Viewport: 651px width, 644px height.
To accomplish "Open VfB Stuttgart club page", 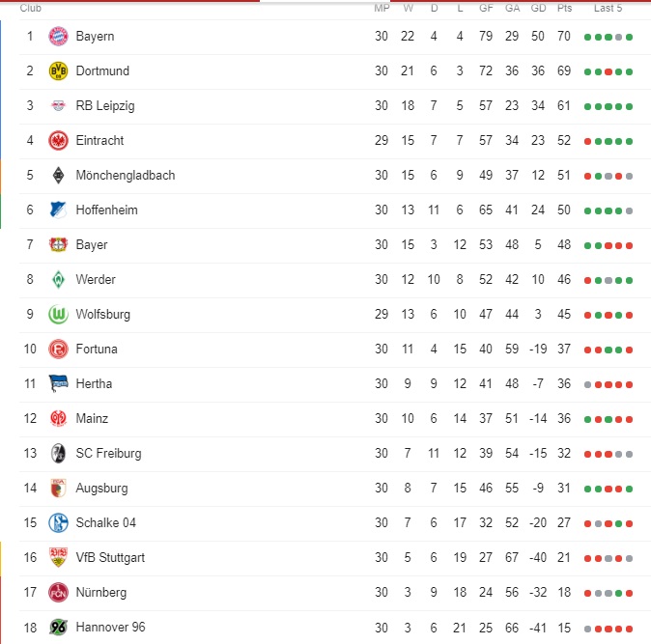I will (110, 557).
